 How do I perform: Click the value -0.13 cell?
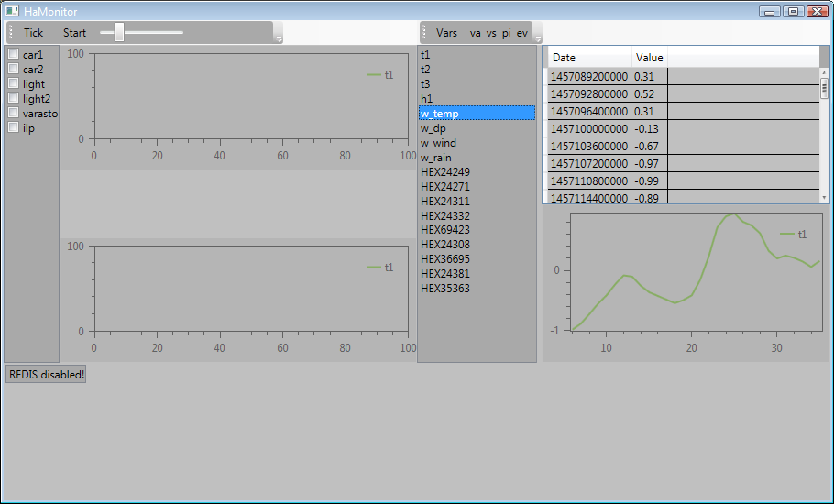tap(650, 128)
